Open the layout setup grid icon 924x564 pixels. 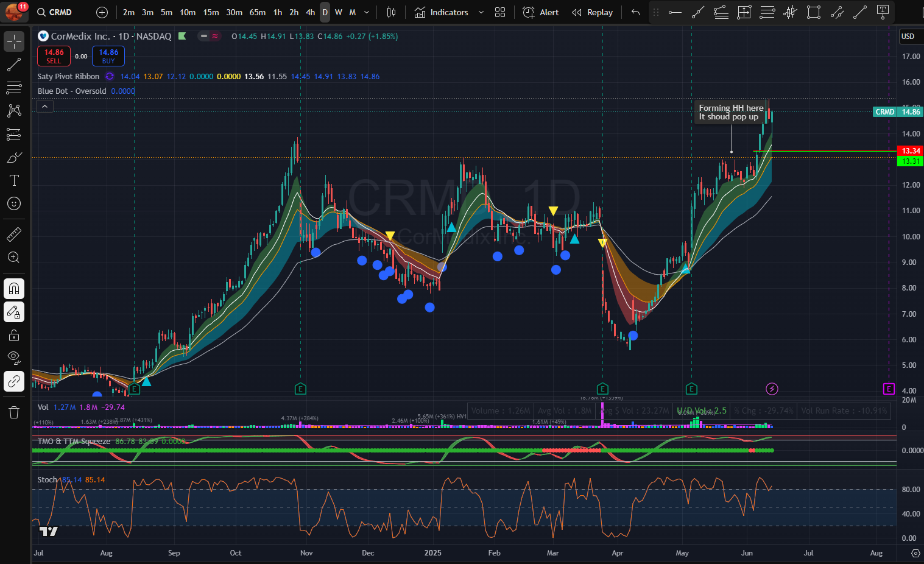(500, 12)
